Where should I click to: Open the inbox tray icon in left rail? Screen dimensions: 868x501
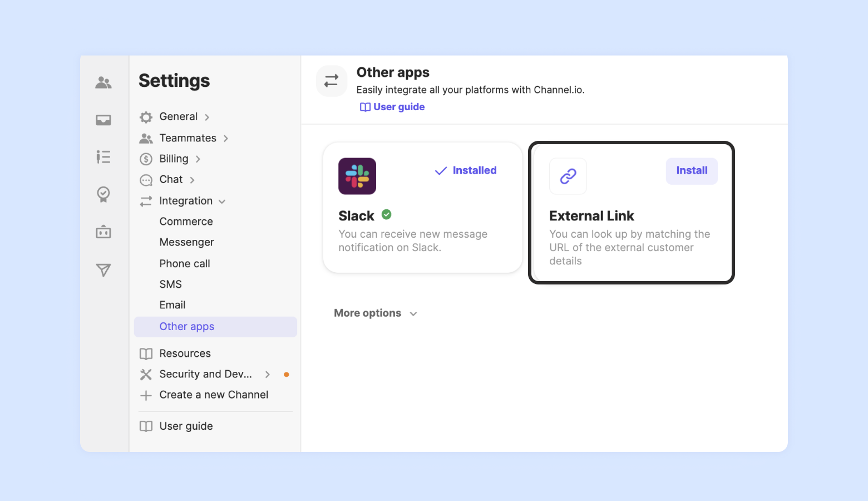tap(103, 120)
